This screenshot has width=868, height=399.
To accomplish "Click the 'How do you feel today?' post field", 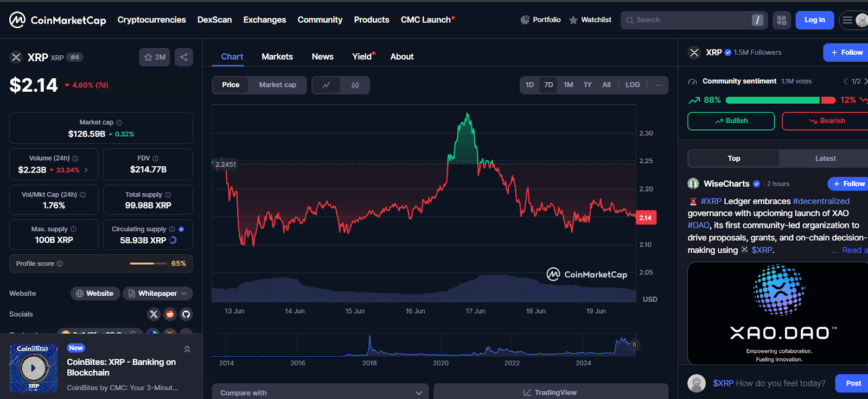I will (x=769, y=383).
